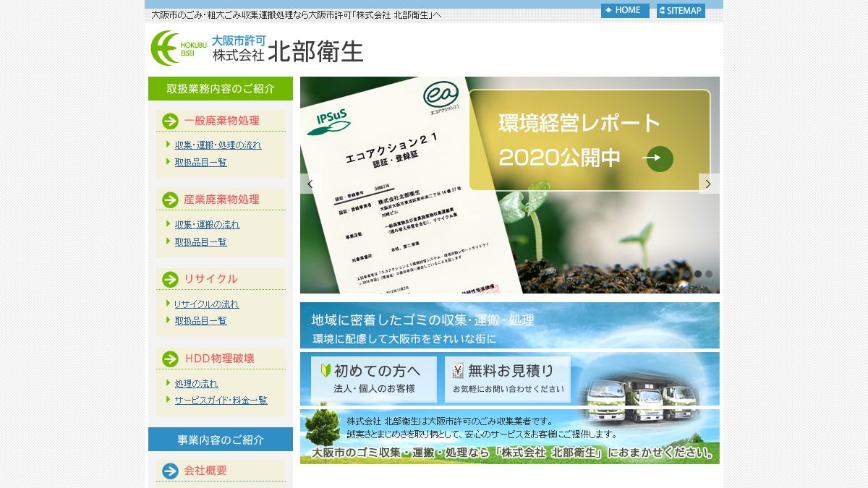Image resolution: width=868 pixels, height=488 pixels.
Task: Go to previous slide with left arrow
Action: (310, 184)
